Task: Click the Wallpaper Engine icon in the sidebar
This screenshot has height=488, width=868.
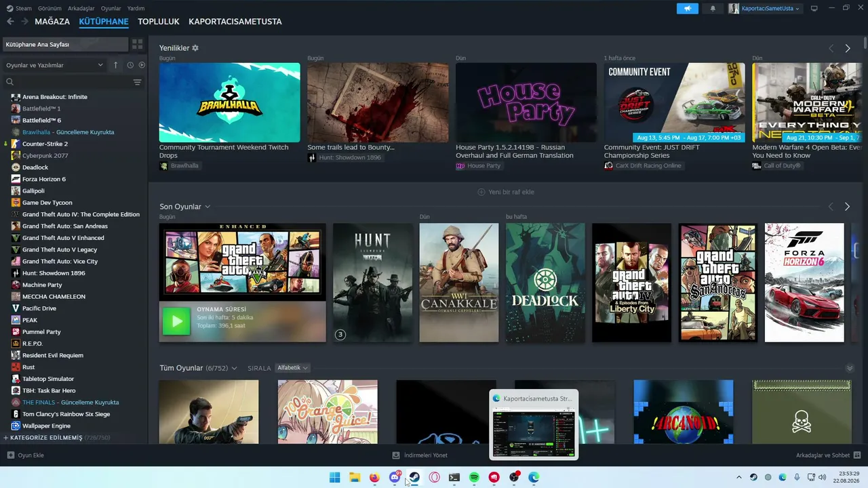Action: click(16, 426)
